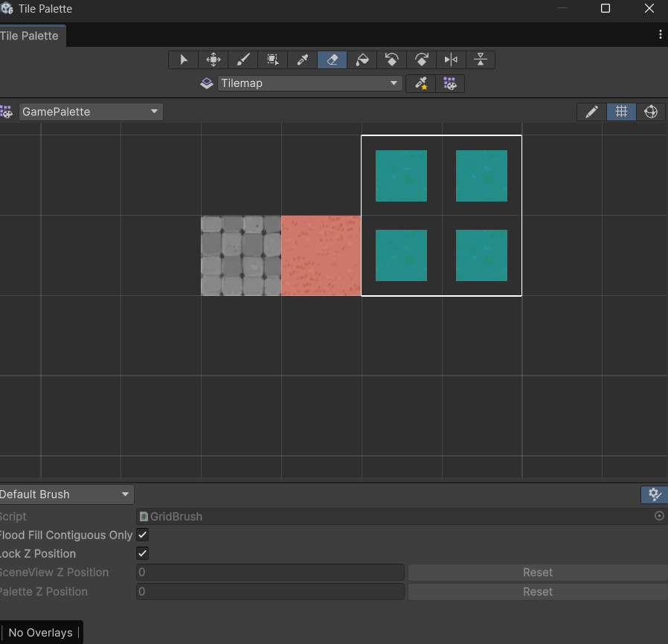Image resolution: width=668 pixels, height=644 pixels.
Task: Switch to the Tile Palette tab
Action: point(30,36)
